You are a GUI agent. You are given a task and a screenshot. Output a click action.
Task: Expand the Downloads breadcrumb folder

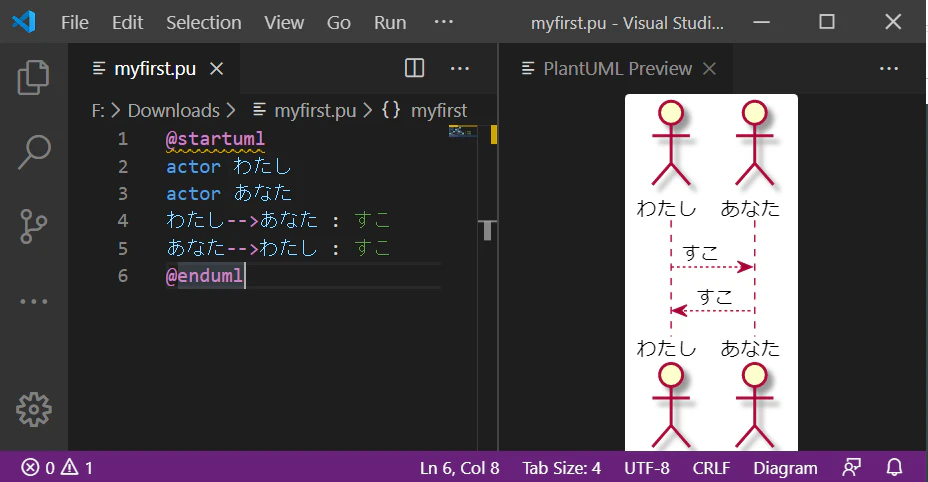[x=173, y=111]
